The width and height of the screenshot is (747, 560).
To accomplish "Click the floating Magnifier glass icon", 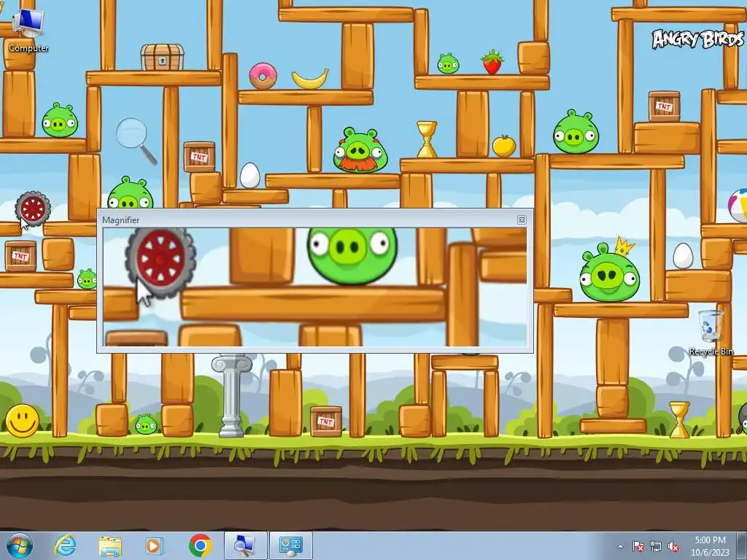I will (136, 141).
